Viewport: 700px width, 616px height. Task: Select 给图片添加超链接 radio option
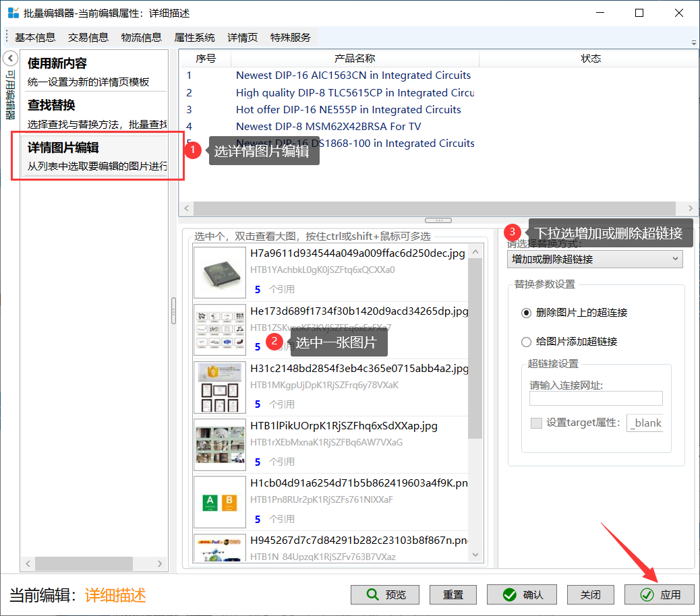(x=527, y=342)
